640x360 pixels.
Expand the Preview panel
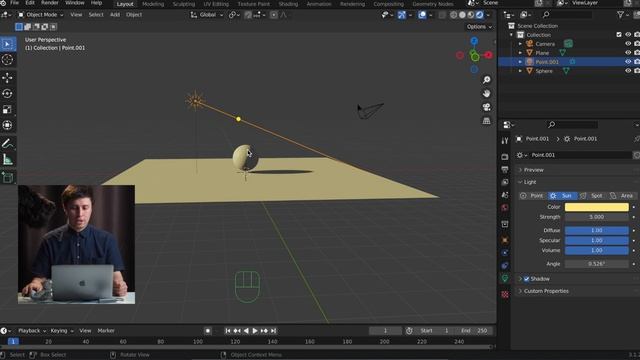[533, 170]
